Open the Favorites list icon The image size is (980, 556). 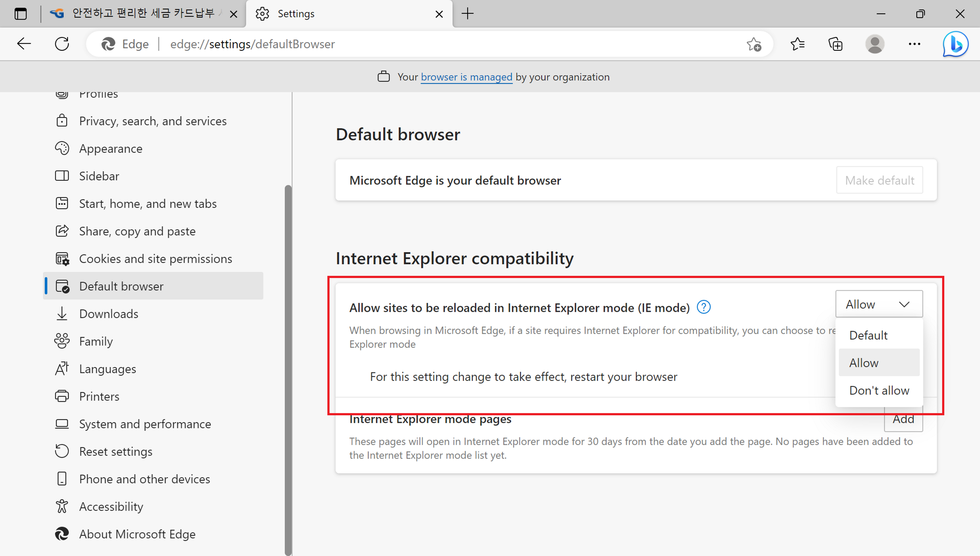click(797, 44)
